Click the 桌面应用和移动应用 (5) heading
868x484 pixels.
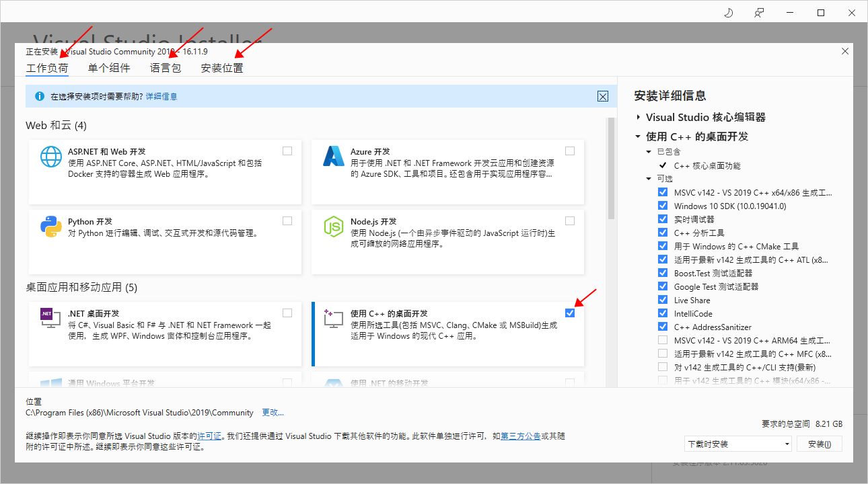[81, 288]
